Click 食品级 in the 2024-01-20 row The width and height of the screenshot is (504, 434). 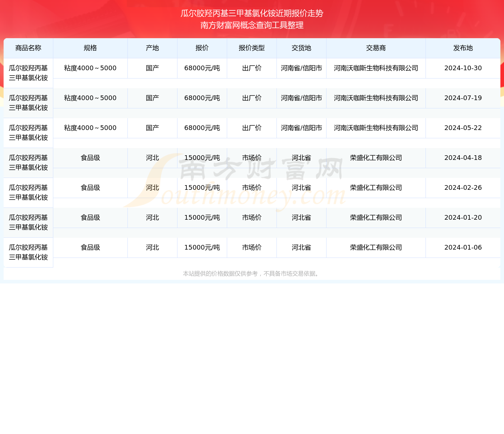tap(90, 218)
